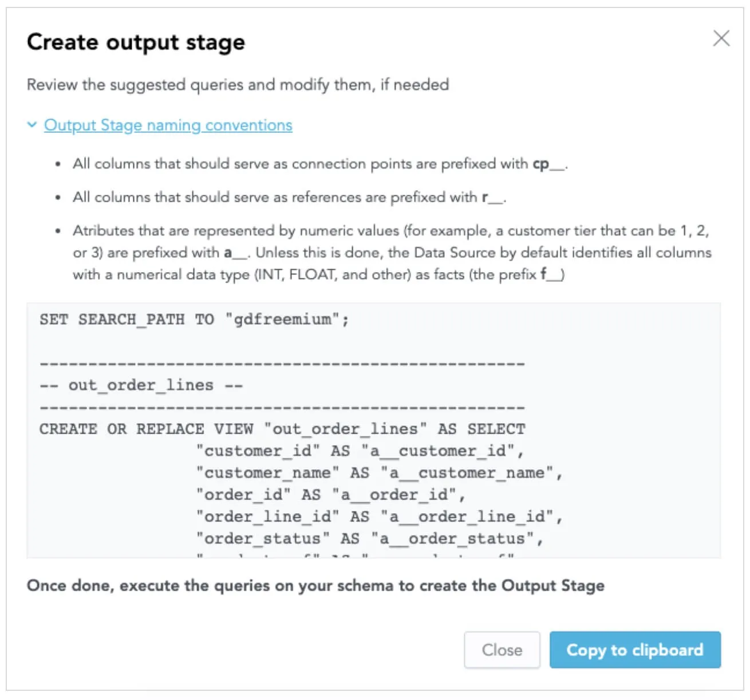This screenshot has width=750, height=700.
Task: Copy the queries to clipboard
Action: [634, 650]
